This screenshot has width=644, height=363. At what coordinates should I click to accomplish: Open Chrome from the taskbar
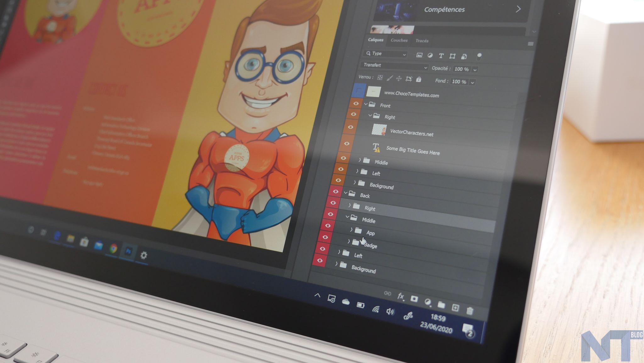pyautogui.click(x=113, y=248)
